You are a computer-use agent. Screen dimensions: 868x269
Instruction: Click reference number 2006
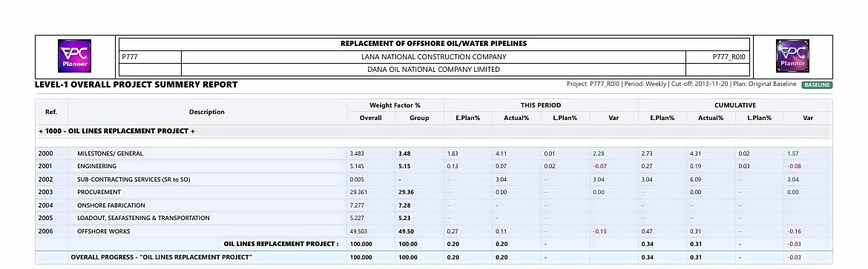[x=45, y=231]
